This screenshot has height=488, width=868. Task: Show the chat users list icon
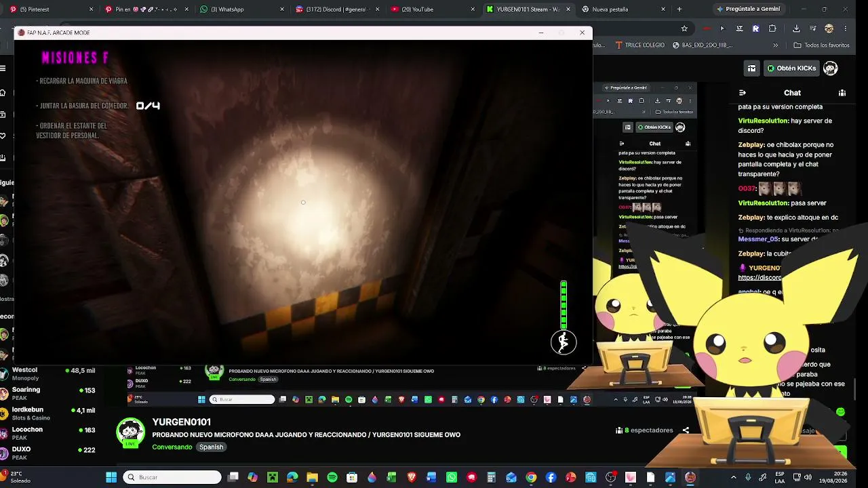tap(842, 93)
